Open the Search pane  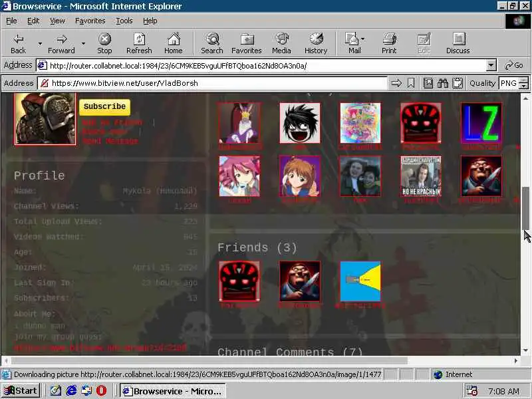click(x=212, y=44)
